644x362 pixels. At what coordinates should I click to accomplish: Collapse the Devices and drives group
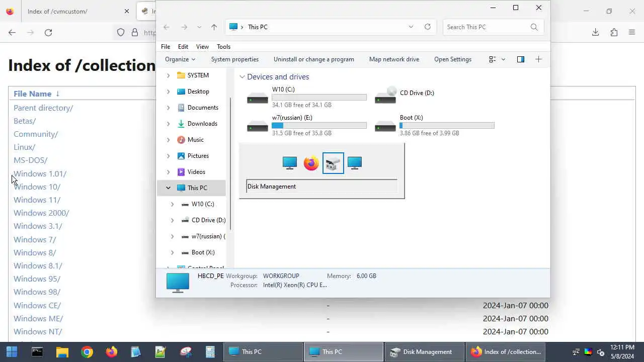tap(242, 77)
